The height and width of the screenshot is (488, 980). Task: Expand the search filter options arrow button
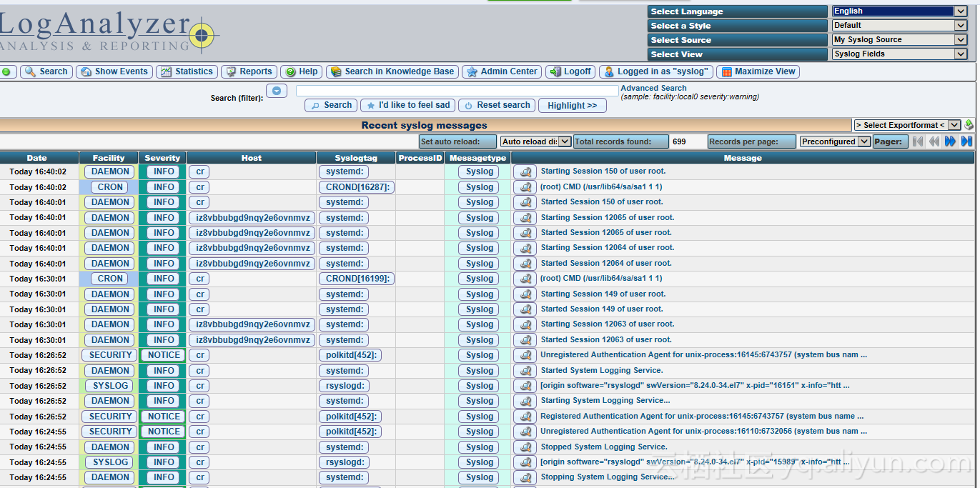277,91
